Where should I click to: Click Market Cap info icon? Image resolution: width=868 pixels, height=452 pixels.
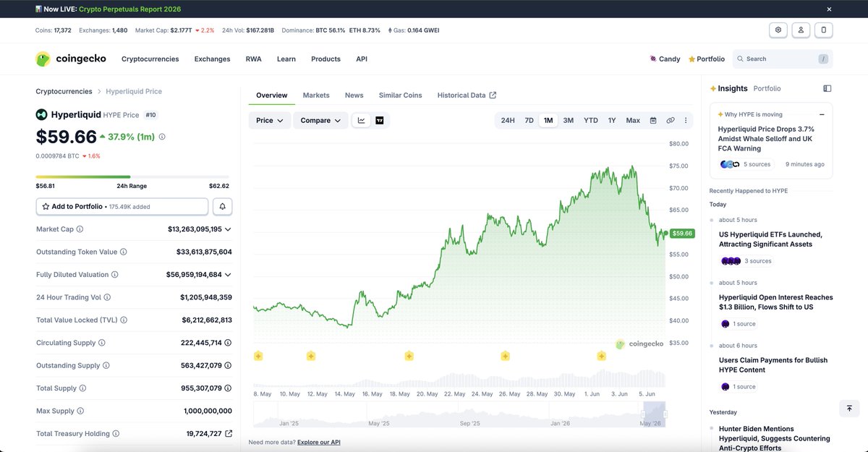coord(80,229)
